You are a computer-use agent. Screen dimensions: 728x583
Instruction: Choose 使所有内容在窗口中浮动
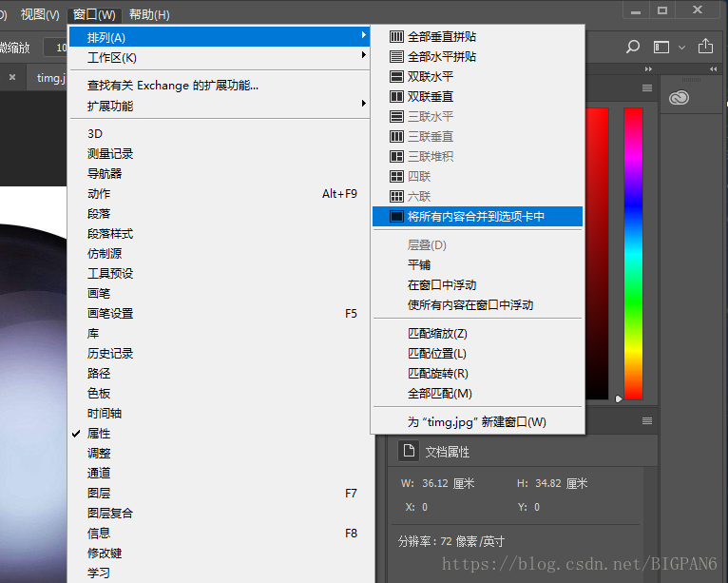pyautogui.click(x=477, y=305)
